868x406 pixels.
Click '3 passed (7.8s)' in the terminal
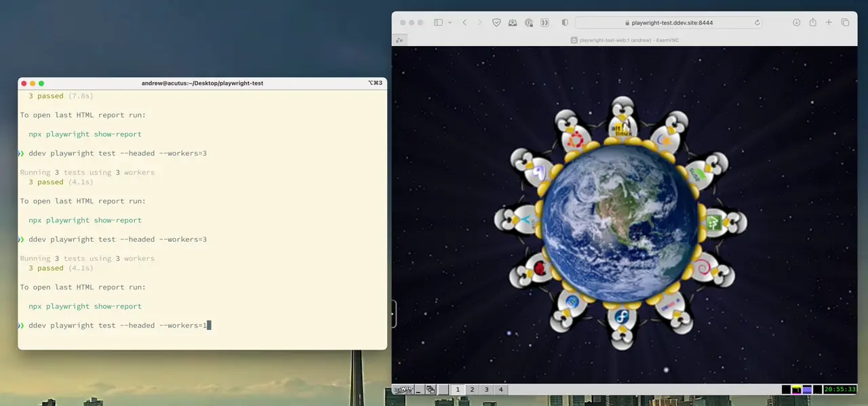click(60, 96)
